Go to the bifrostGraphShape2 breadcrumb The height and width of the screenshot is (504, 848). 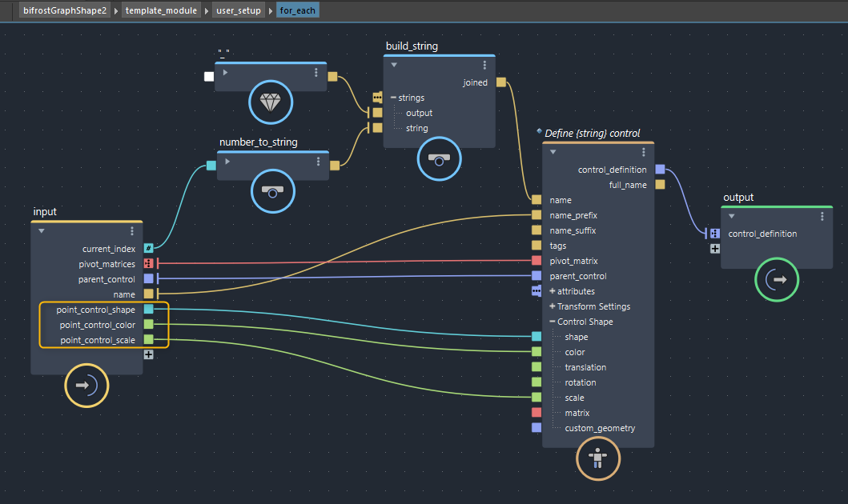tap(64, 10)
